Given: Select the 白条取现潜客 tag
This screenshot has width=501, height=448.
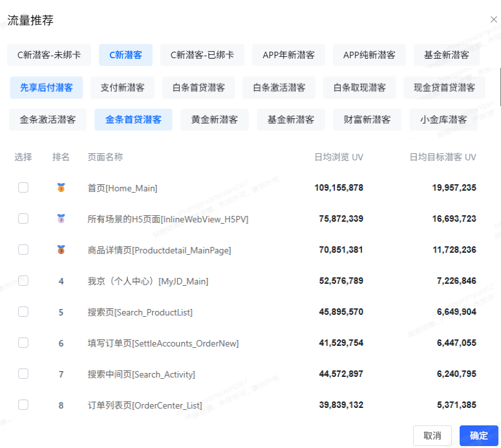Looking at the screenshot, I should point(359,87).
